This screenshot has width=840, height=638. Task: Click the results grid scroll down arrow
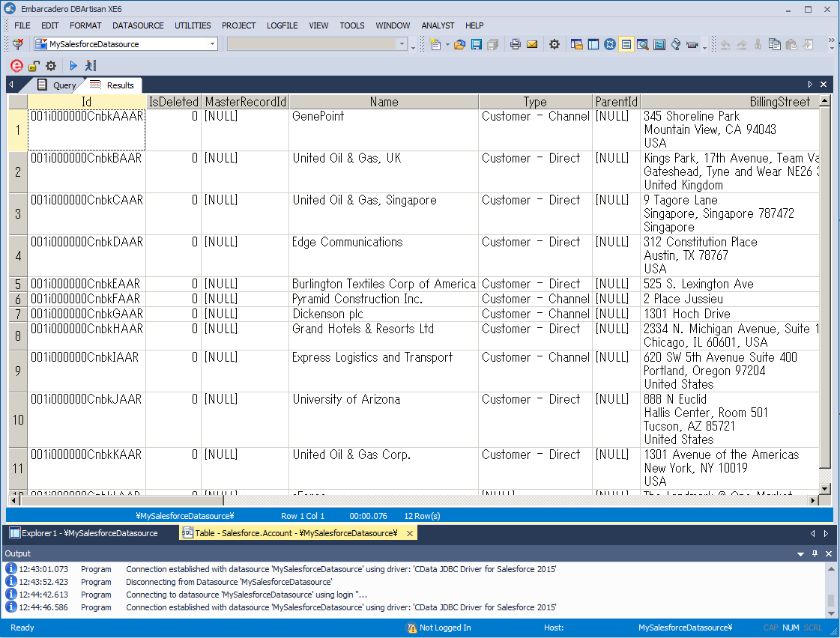pos(825,488)
